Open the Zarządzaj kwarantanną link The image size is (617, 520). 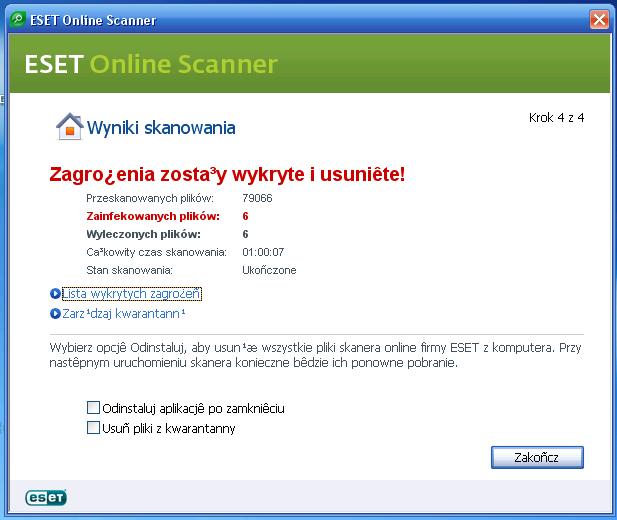(124, 314)
